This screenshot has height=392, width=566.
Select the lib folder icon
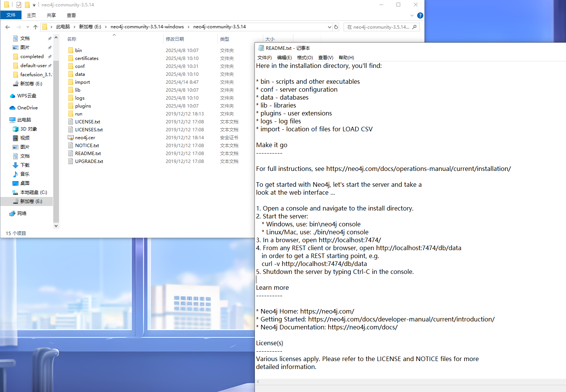71,90
